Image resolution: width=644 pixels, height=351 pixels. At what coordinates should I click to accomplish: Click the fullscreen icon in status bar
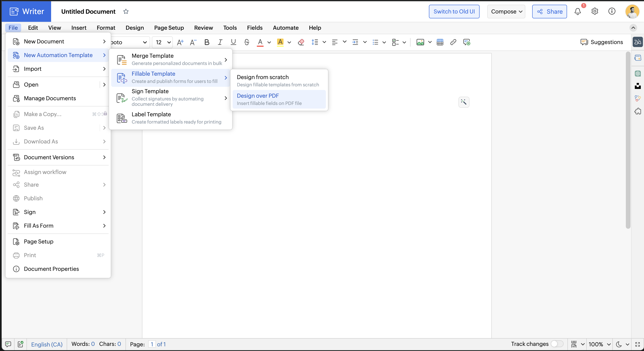(x=637, y=344)
